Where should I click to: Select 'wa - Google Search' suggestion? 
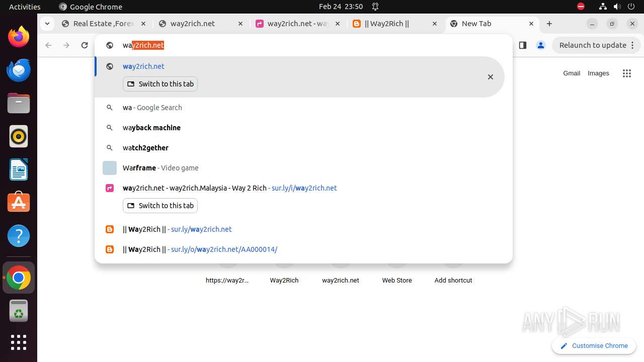point(303,108)
